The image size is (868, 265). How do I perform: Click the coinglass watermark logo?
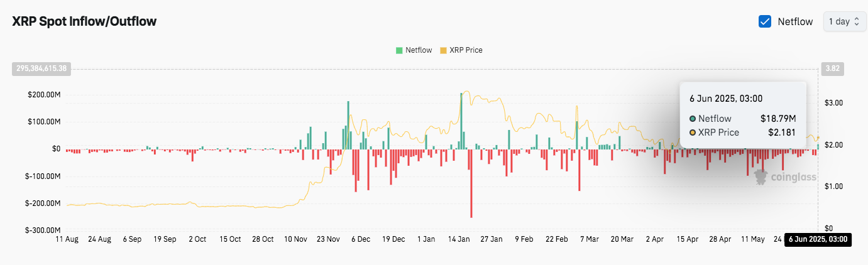pos(784,177)
